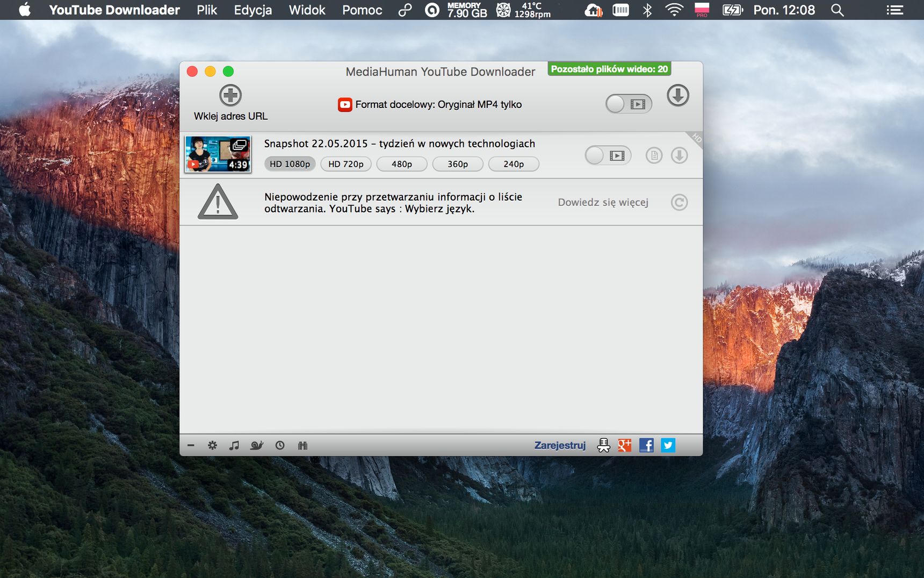The width and height of the screenshot is (924, 578).
Task: Click the cloud home icon in menu bar
Action: coord(593,10)
